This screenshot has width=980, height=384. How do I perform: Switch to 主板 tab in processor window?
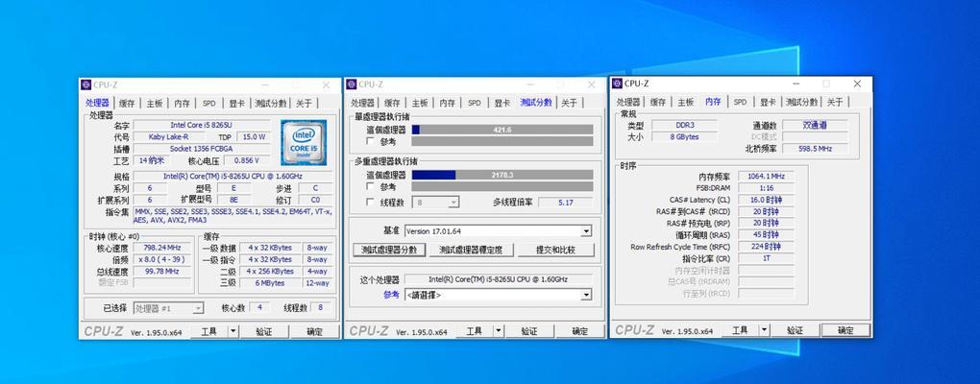pos(155,103)
